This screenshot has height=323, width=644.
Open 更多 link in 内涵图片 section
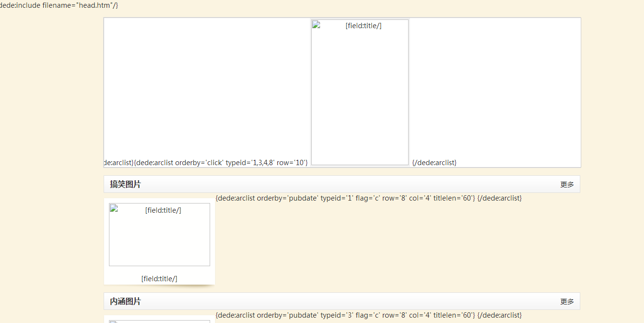click(567, 302)
